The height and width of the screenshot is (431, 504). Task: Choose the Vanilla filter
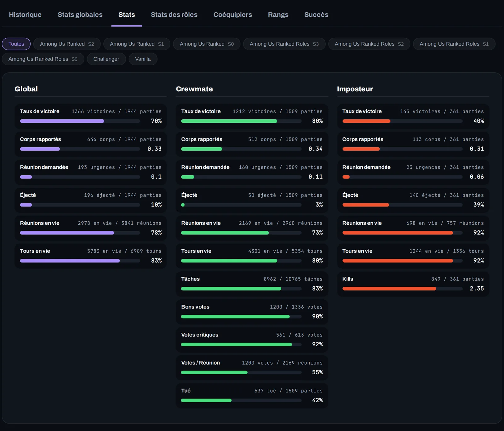click(x=143, y=59)
